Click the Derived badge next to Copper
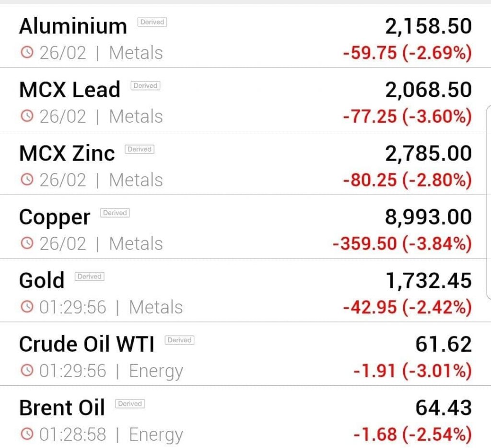Screen dimensions: 491x448 (115, 213)
